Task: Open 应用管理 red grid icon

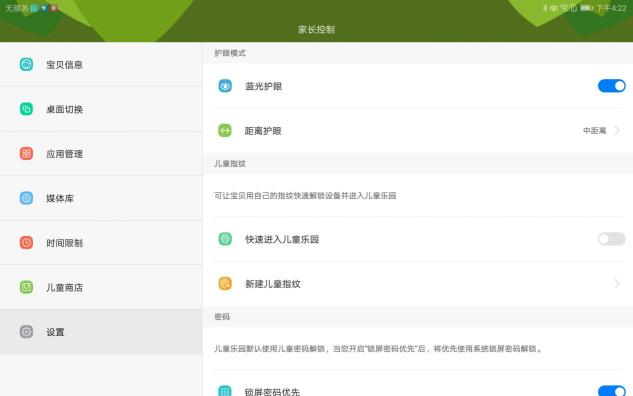Action: pyautogui.click(x=26, y=153)
